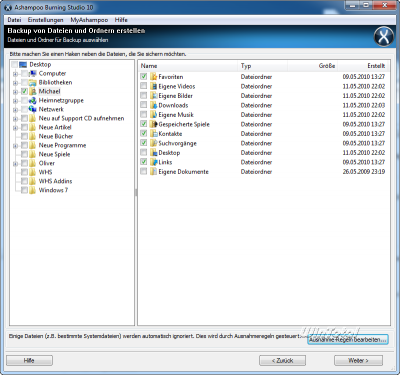Click the Heimnetzgruppe icon

[x=32, y=101]
